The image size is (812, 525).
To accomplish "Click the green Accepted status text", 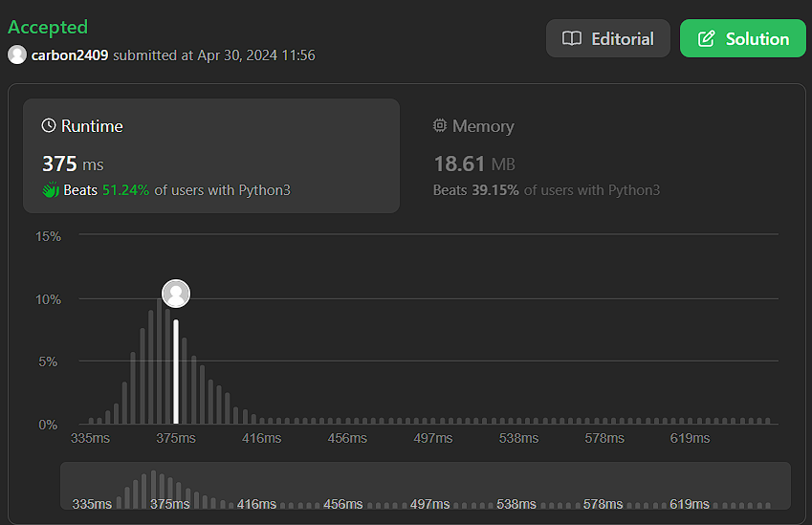I will [x=48, y=27].
